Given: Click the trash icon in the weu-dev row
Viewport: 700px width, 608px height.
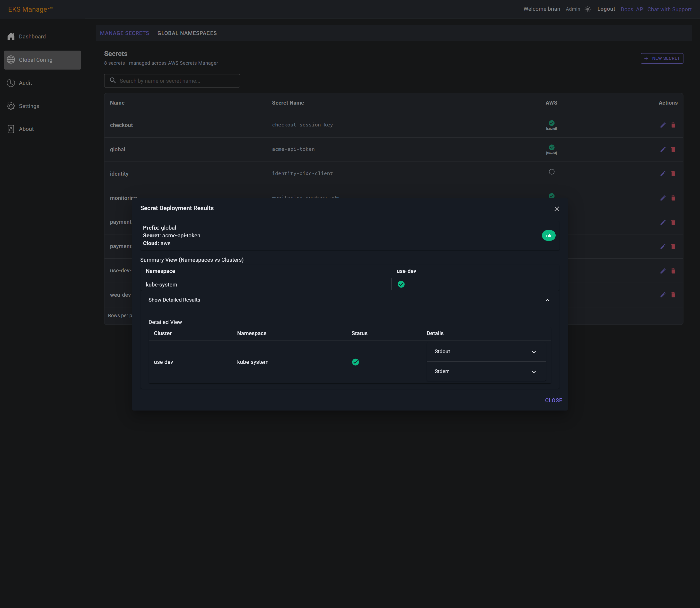Looking at the screenshot, I should (673, 295).
